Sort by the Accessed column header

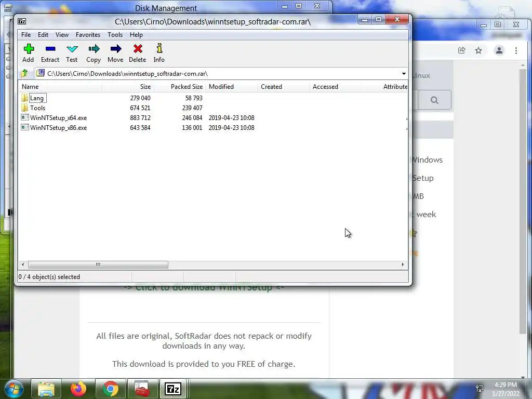coord(335,87)
